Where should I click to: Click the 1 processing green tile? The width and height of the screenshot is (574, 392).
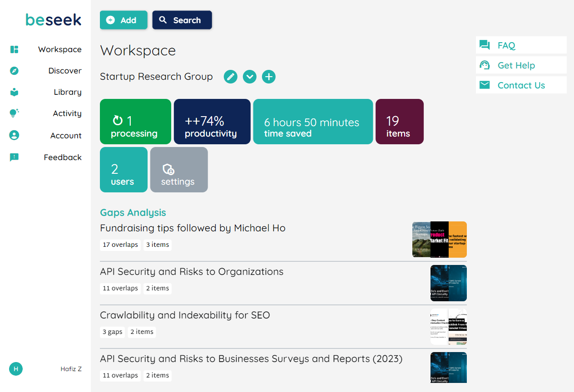pos(135,122)
